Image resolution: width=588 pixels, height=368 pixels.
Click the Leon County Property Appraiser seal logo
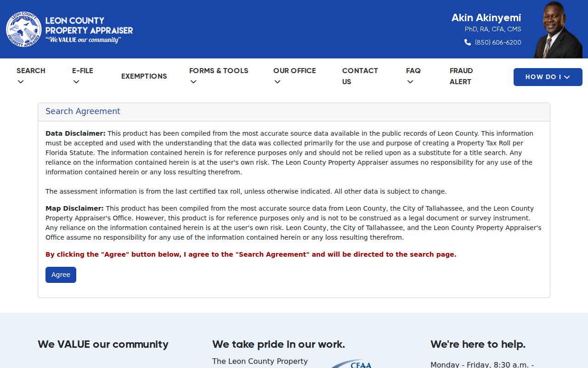pyautogui.click(x=24, y=29)
